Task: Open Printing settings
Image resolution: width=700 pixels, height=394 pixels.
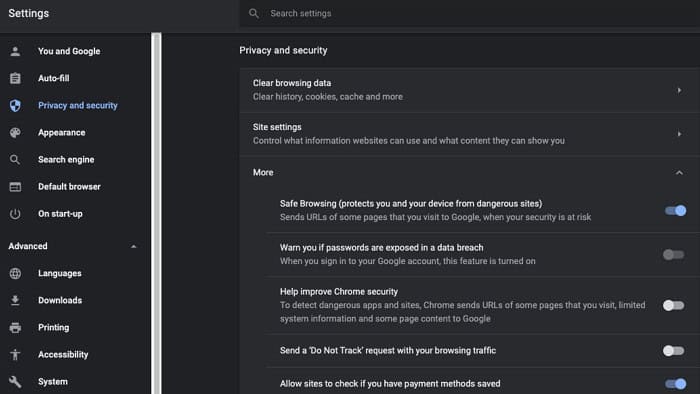Action: click(x=54, y=328)
